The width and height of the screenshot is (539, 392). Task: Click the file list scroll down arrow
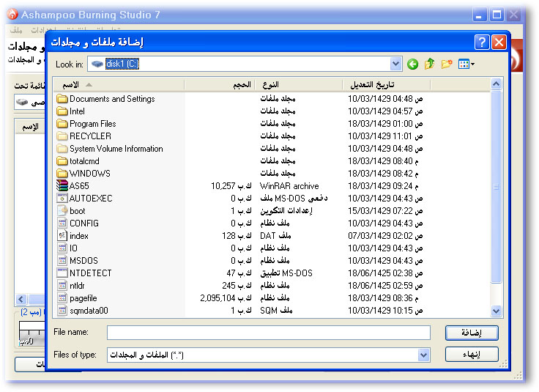[x=496, y=311]
